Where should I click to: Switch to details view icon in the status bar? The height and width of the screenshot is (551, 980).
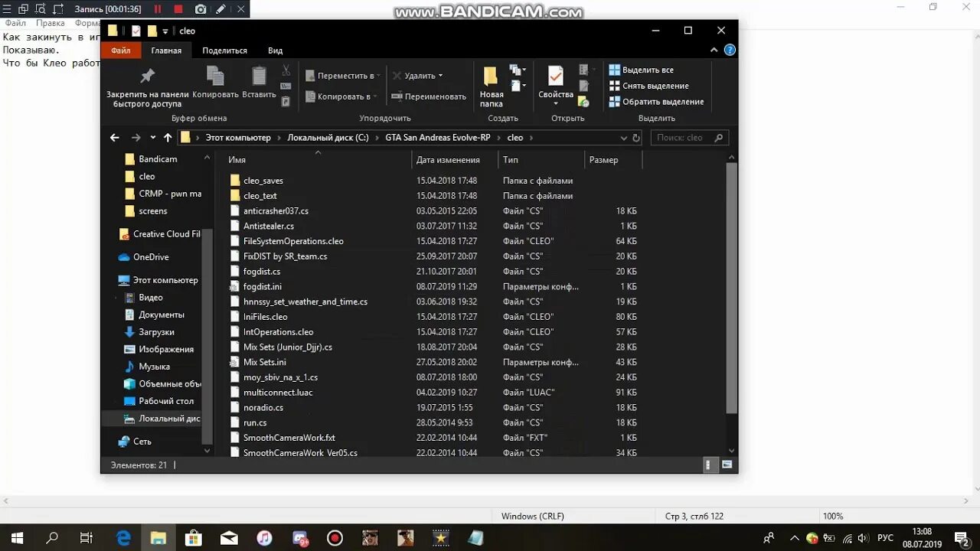click(x=710, y=465)
